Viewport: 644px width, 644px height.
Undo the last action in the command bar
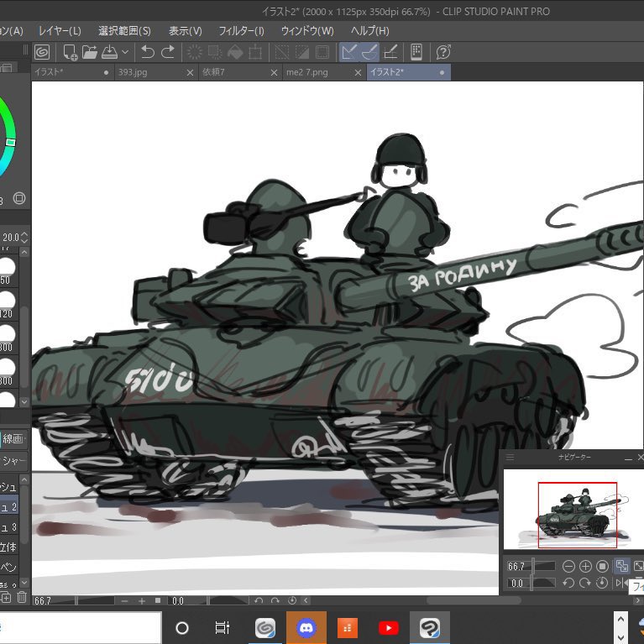[x=148, y=52]
